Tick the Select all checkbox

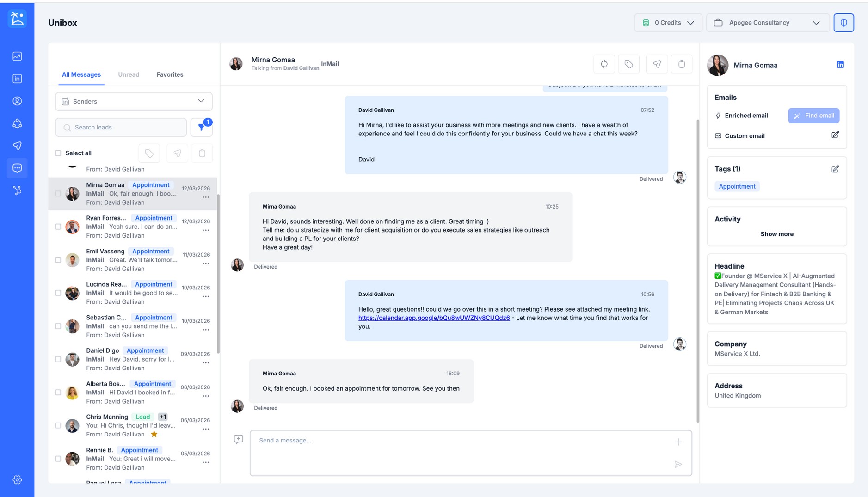pyautogui.click(x=58, y=153)
